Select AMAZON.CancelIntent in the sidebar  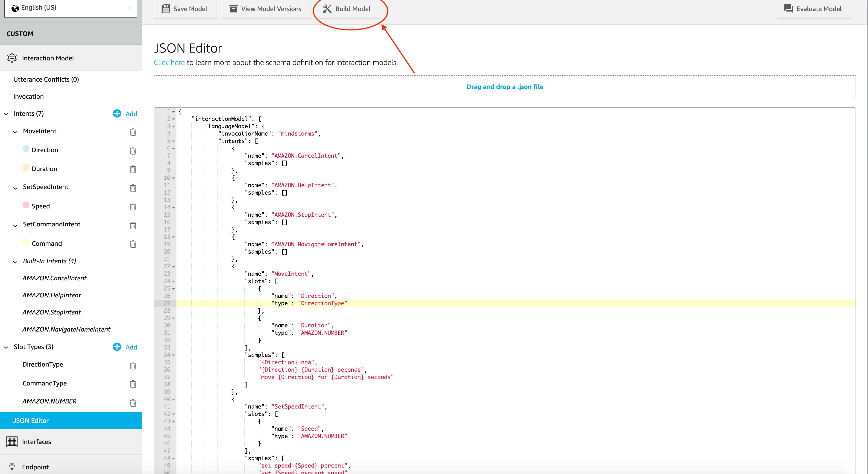(x=55, y=278)
